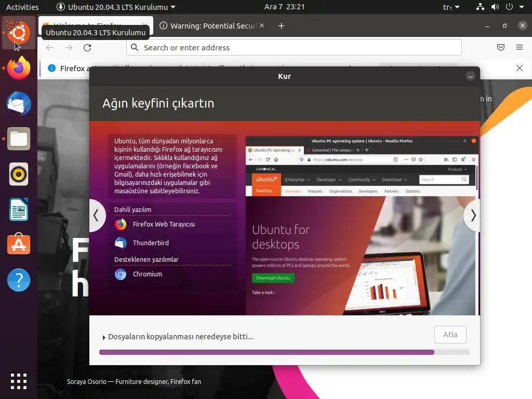Open system menu dropdown arrow in top bar
The image size is (532, 399).
(x=522, y=7)
